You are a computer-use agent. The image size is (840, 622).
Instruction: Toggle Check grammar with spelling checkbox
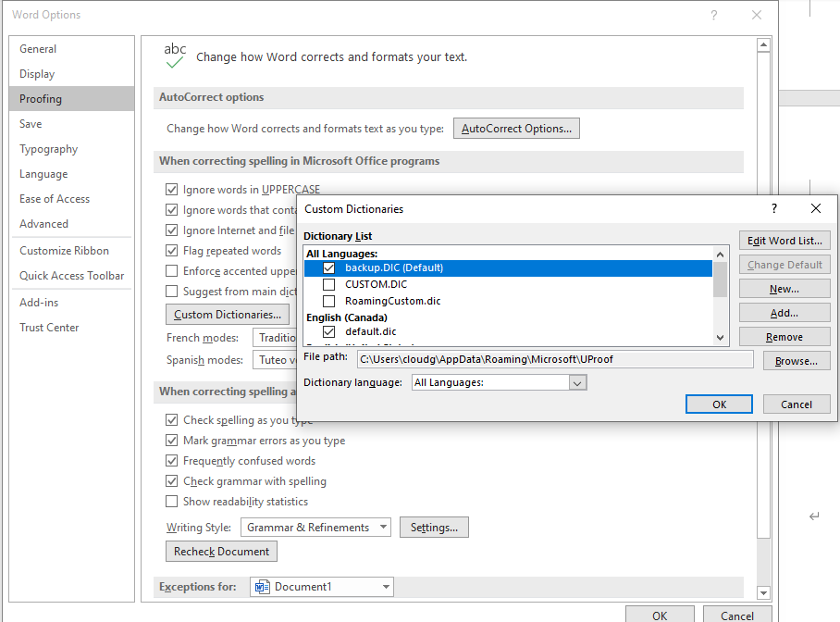[x=171, y=481]
